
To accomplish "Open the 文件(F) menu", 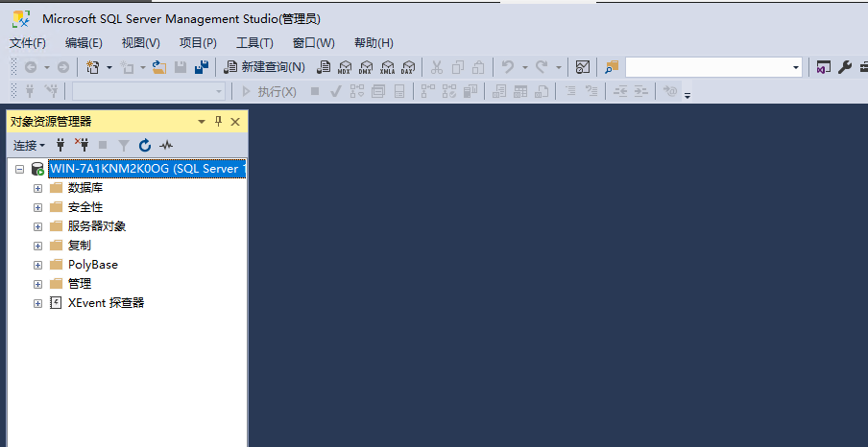I will click(28, 42).
